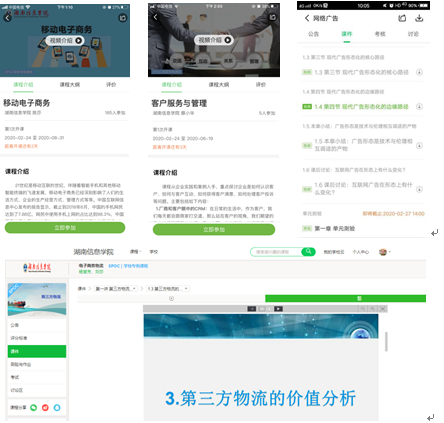Click 学校 in web header
Screen dimensions: 444x423
tap(154, 252)
